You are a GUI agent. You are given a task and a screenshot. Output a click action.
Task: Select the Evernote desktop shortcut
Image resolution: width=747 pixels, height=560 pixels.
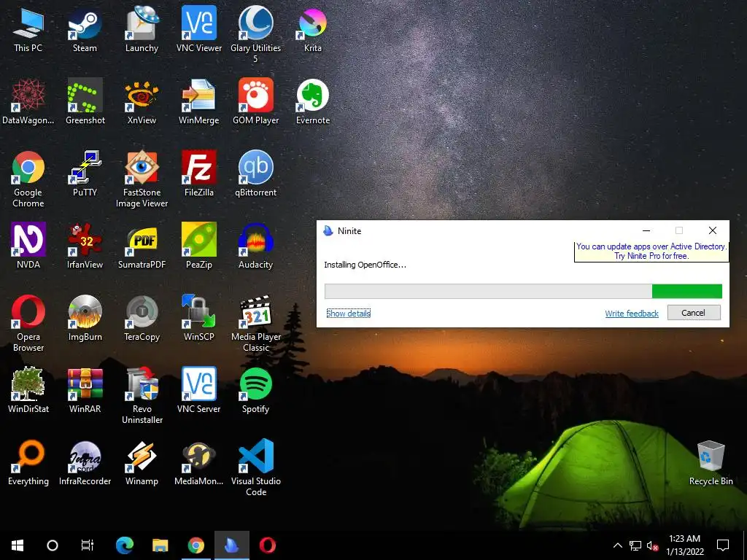coord(312,101)
